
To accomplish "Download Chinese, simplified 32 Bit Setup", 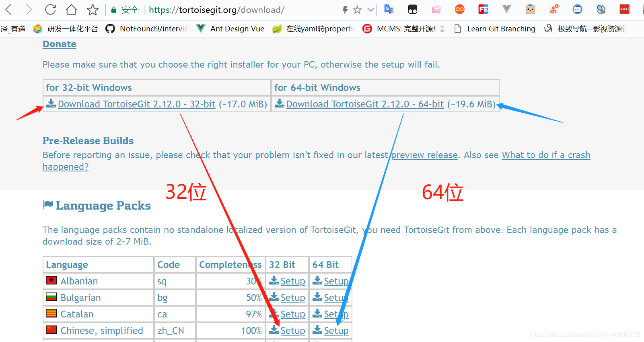I will tap(292, 331).
